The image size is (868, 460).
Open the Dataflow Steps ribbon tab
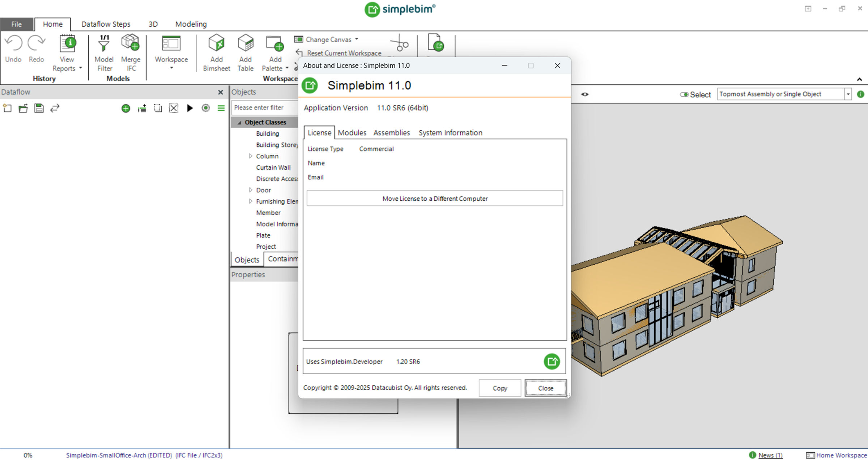coord(106,24)
